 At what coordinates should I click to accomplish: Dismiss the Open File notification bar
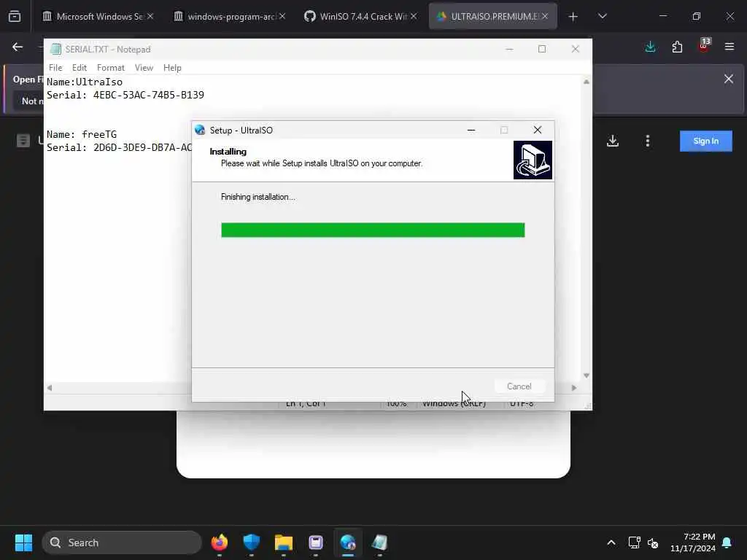[729, 79]
